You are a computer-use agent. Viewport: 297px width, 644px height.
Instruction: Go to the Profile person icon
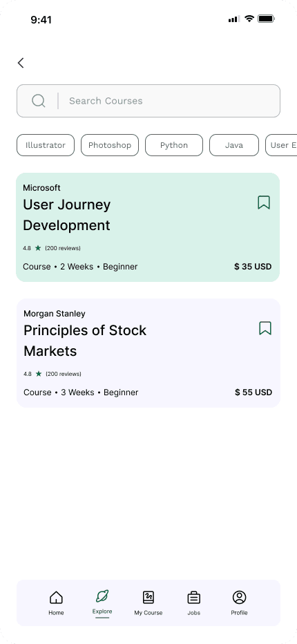point(239,597)
